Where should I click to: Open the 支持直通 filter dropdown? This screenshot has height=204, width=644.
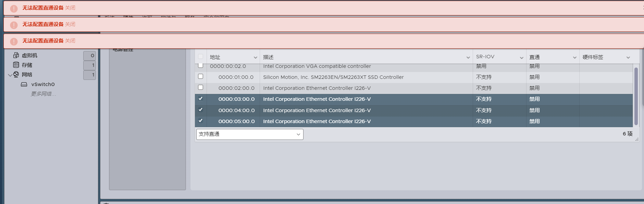(250, 134)
